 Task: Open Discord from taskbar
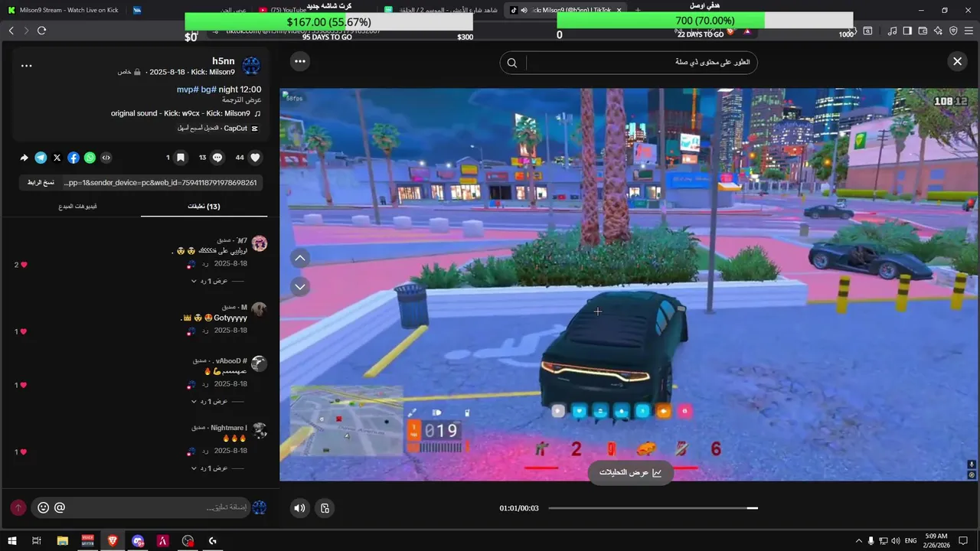[138, 540]
